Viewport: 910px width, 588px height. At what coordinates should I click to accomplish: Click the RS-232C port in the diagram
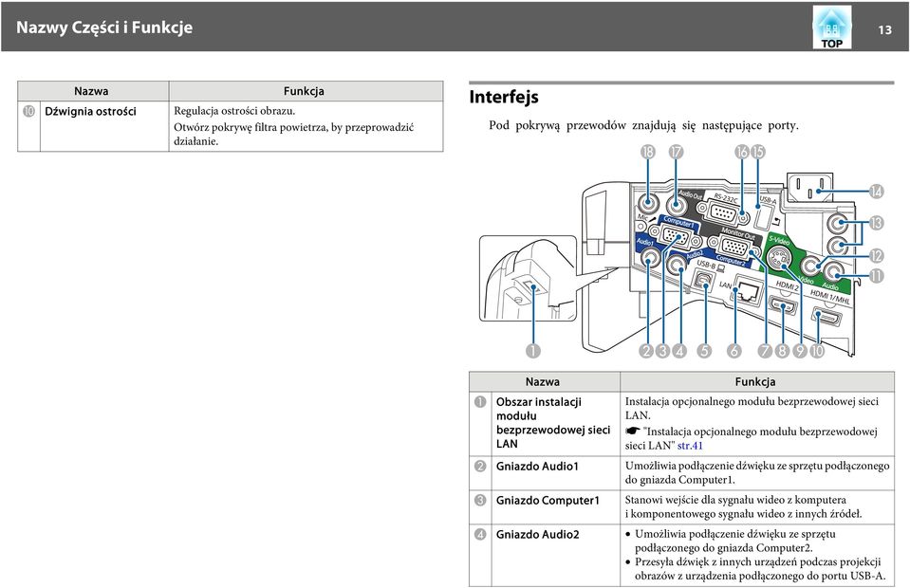[x=724, y=212]
